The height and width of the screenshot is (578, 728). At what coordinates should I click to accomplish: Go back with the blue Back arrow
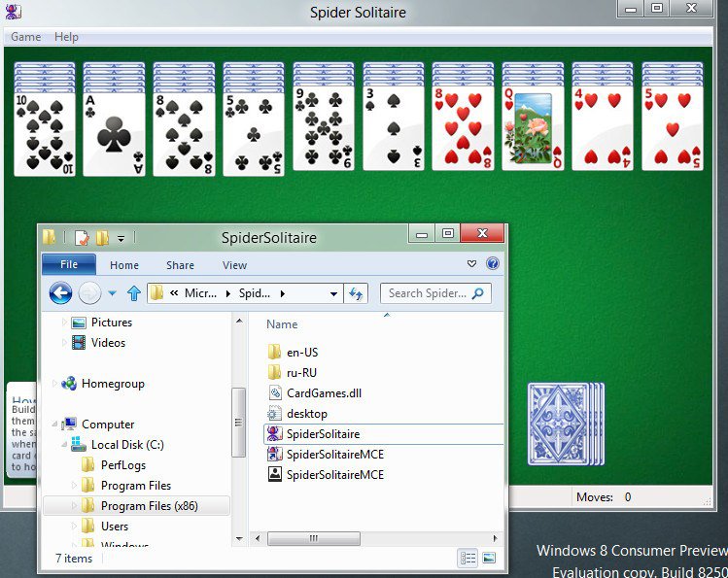point(61,293)
